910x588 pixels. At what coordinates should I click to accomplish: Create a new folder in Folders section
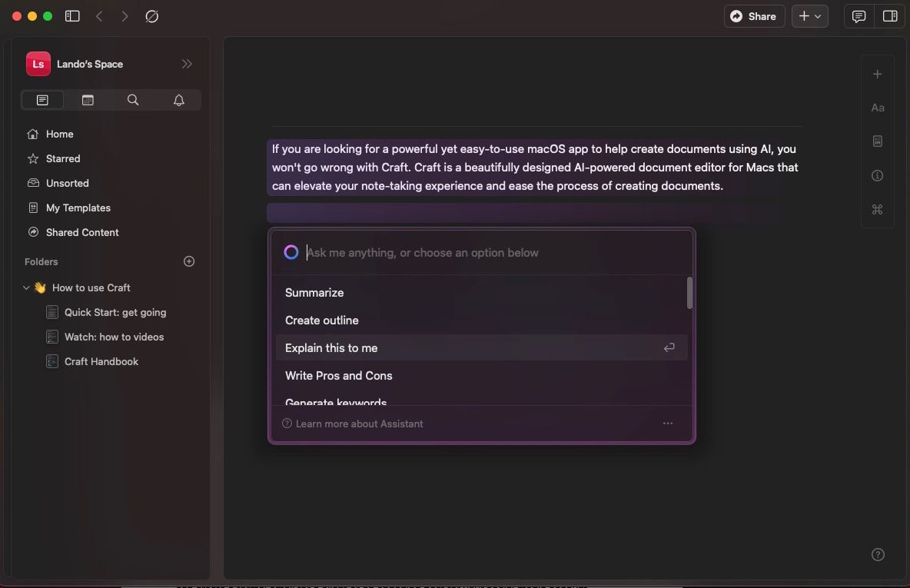click(189, 261)
